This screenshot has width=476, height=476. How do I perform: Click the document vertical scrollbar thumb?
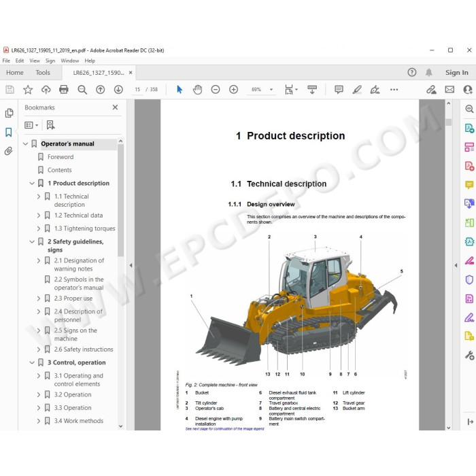coord(449,122)
